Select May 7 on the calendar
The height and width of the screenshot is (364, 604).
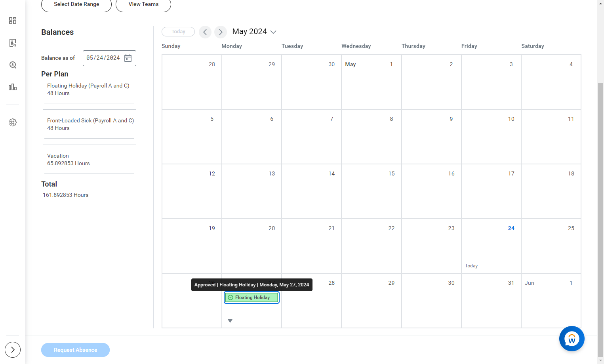point(311,137)
